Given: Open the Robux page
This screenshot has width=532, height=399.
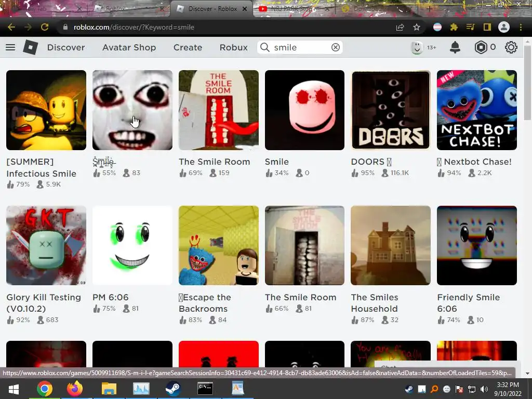Looking at the screenshot, I should click(x=233, y=47).
